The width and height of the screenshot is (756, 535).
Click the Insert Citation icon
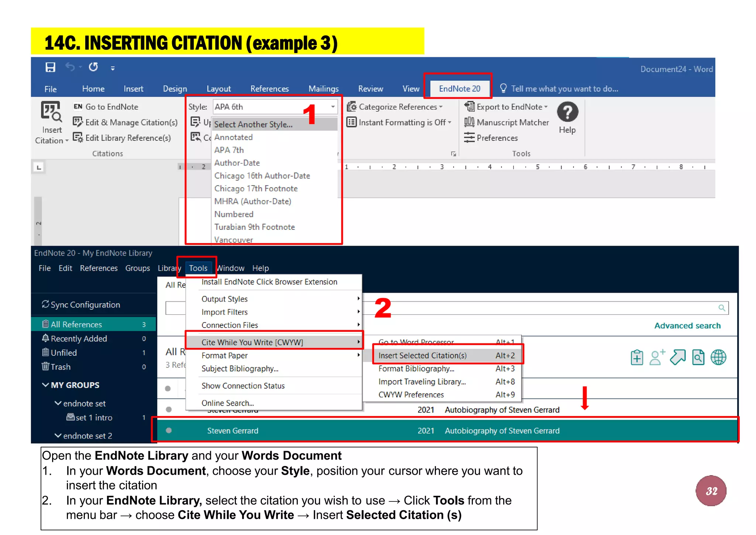click(51, 111)
